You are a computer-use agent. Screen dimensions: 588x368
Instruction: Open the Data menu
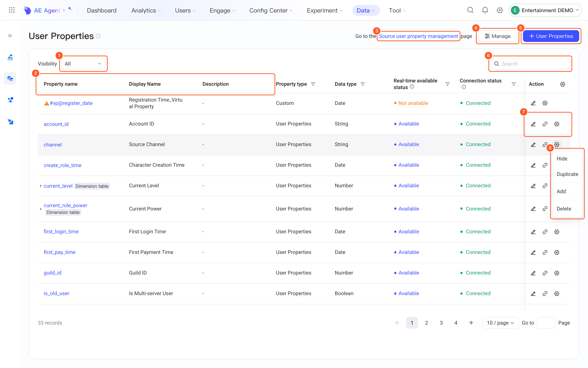[366, 10]
